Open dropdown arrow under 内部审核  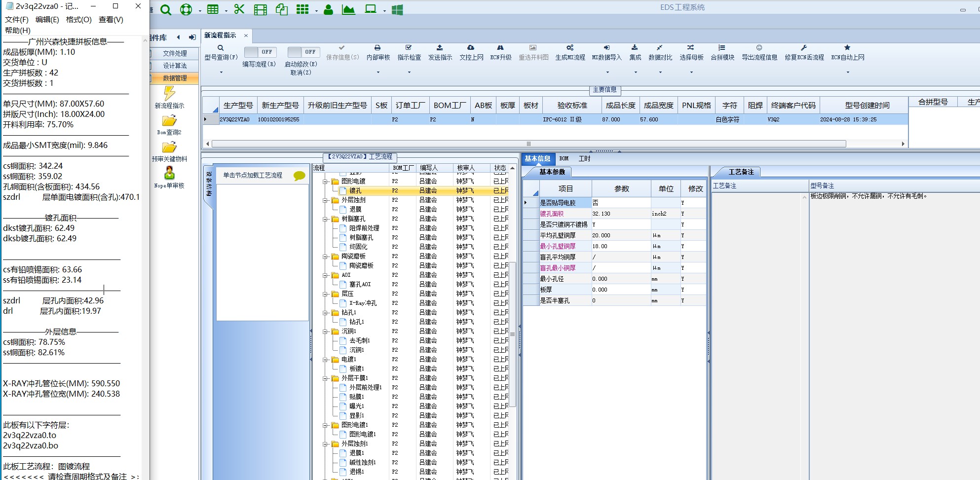(378, 73)
